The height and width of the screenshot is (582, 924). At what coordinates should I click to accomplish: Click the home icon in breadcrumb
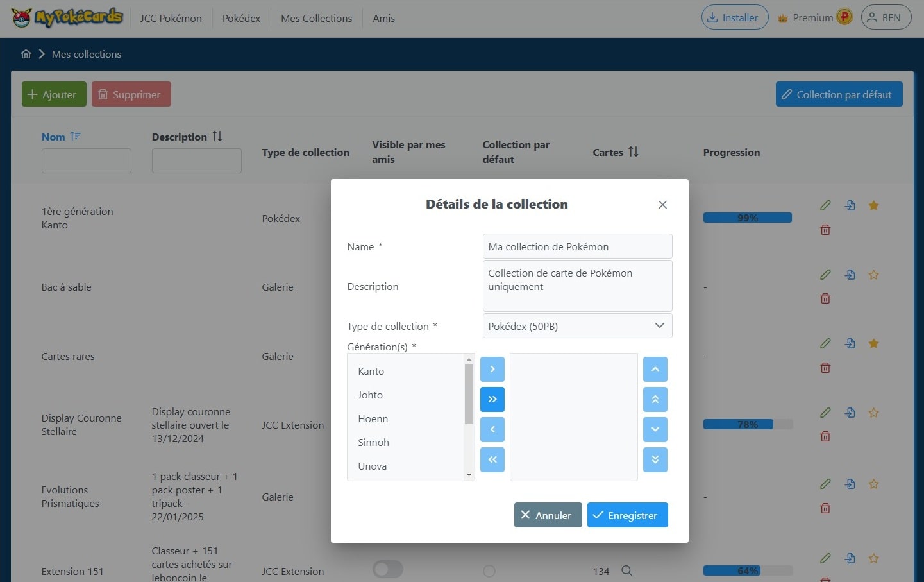(x=26, y=54)
